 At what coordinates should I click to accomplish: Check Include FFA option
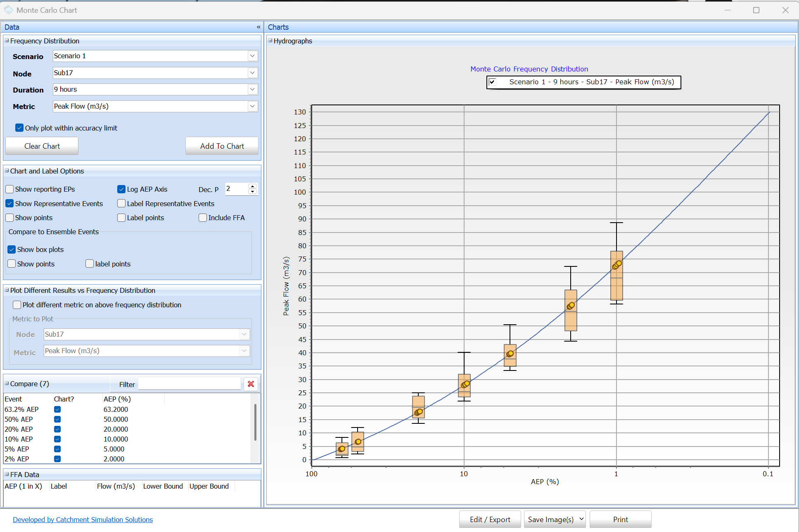tap(203, 218)
